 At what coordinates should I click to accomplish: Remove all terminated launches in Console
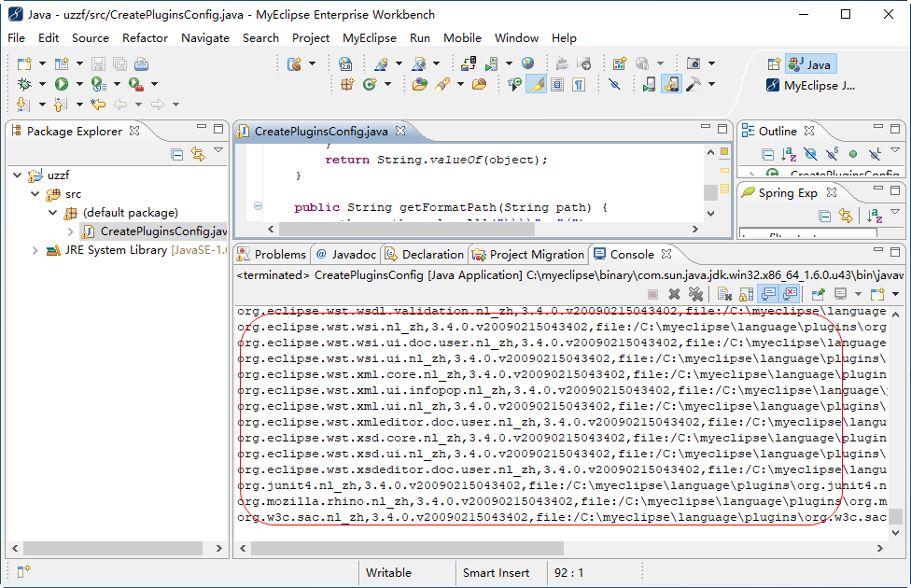tap(695, 294)
